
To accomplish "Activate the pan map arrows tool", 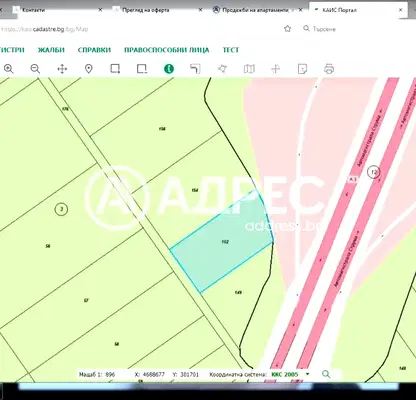I will tap(62, 69).
